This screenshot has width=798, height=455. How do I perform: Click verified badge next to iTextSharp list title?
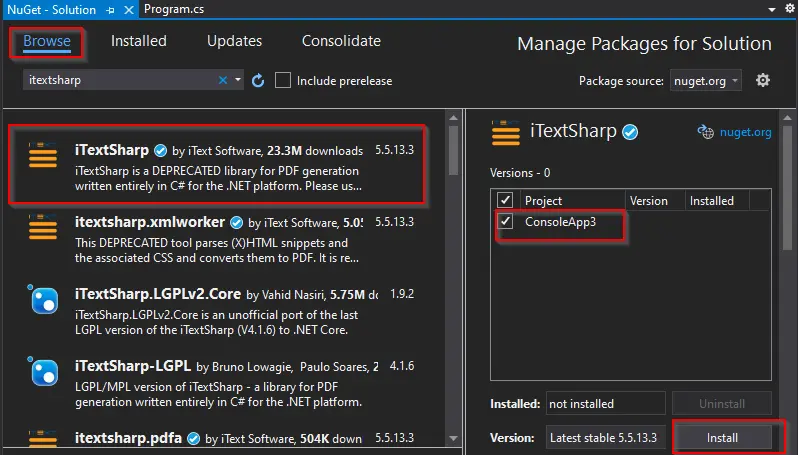pyautogui.click(x=160, y=151)
